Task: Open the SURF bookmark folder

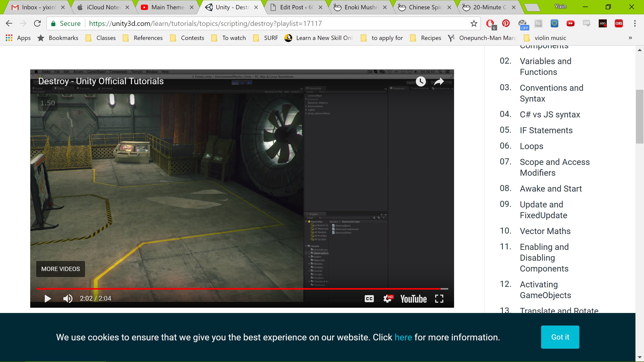Action: click(265, 38)
